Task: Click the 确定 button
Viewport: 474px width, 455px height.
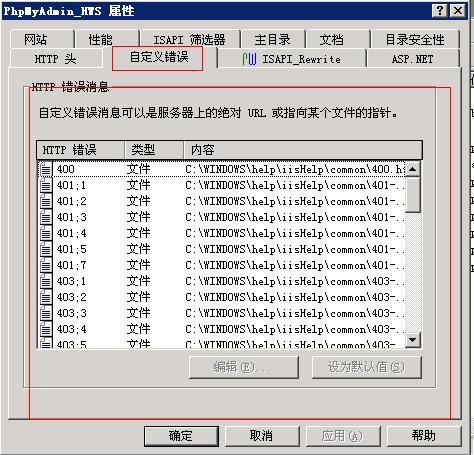Action: point(181,436)
